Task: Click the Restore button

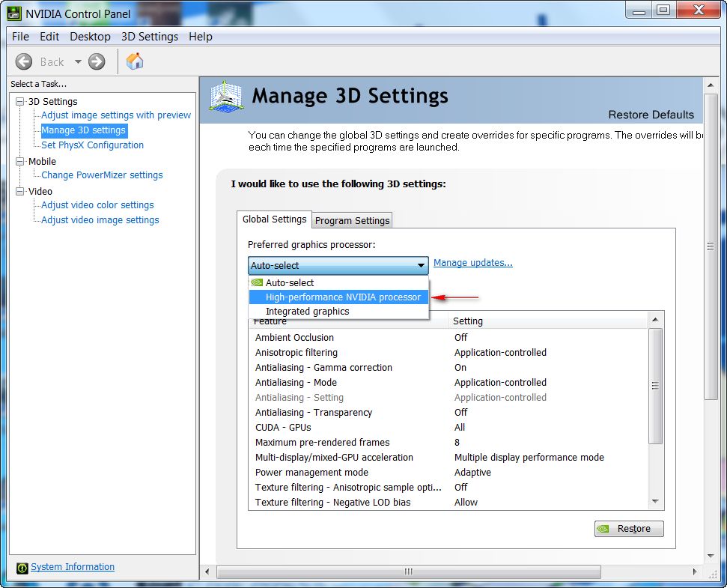Action: pos(629,529)
